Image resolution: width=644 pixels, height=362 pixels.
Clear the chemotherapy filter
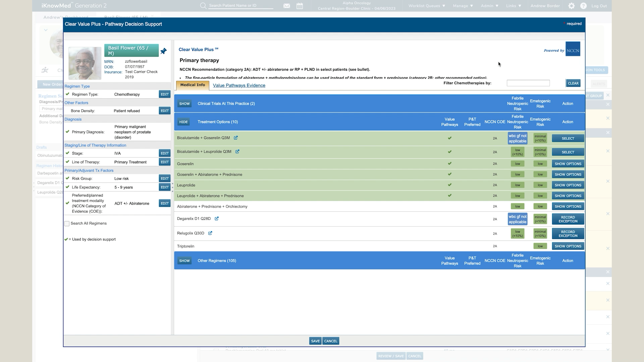pos(573,83)
